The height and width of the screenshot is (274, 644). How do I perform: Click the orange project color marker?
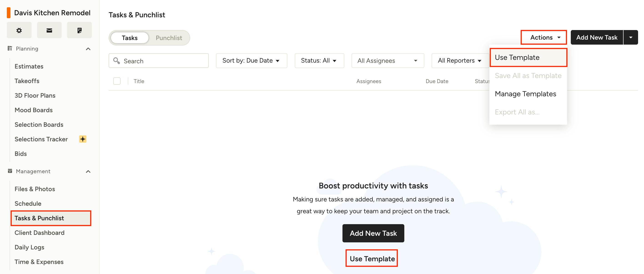8,13
